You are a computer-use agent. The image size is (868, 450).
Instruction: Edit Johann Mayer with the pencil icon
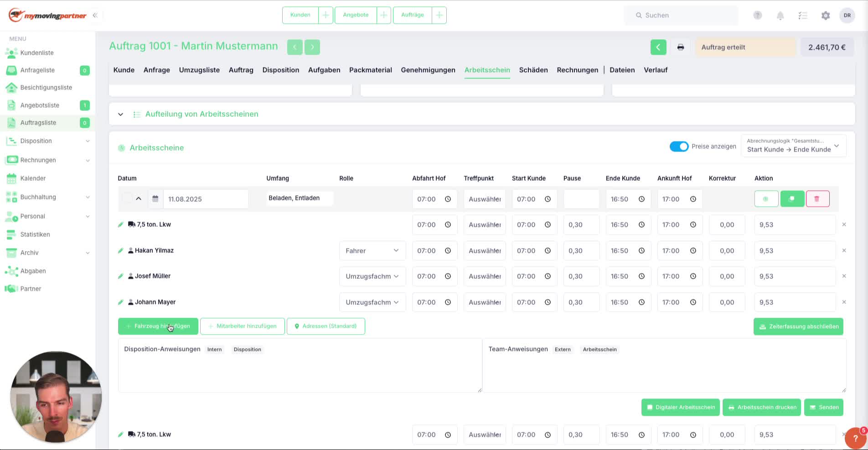click(x=121, y=302)
